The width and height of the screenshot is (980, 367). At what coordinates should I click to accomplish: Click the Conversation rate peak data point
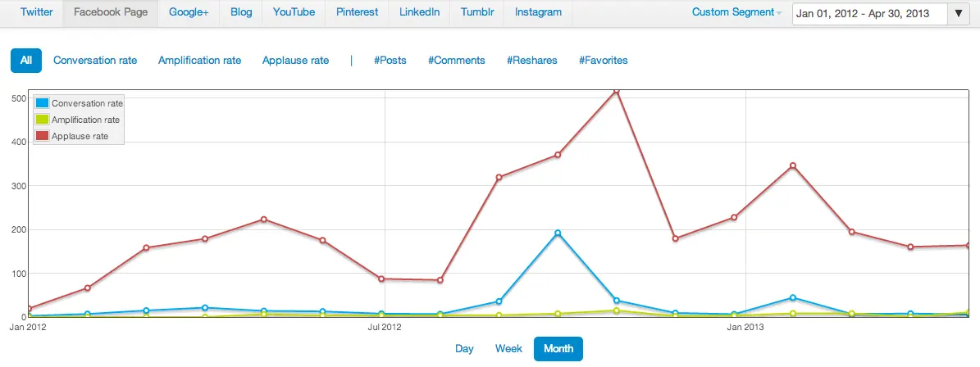point(558,233)
